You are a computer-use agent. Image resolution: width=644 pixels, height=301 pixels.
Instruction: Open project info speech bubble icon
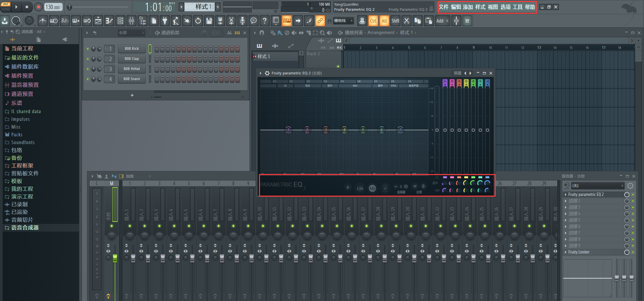click(254, 21)
